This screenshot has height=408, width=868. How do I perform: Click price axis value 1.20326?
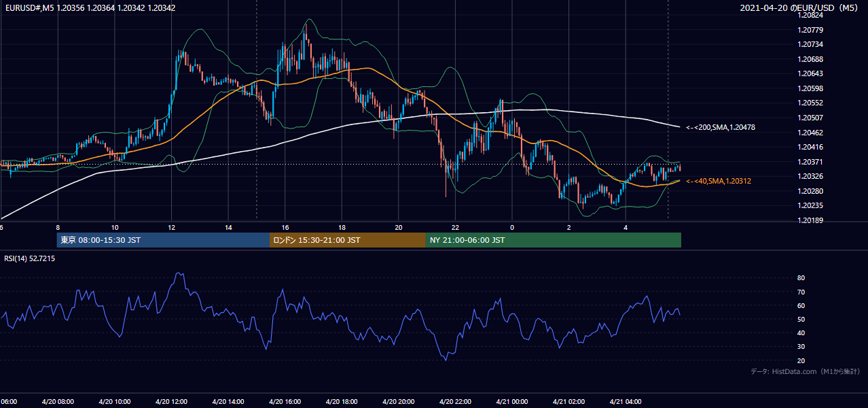811,176
